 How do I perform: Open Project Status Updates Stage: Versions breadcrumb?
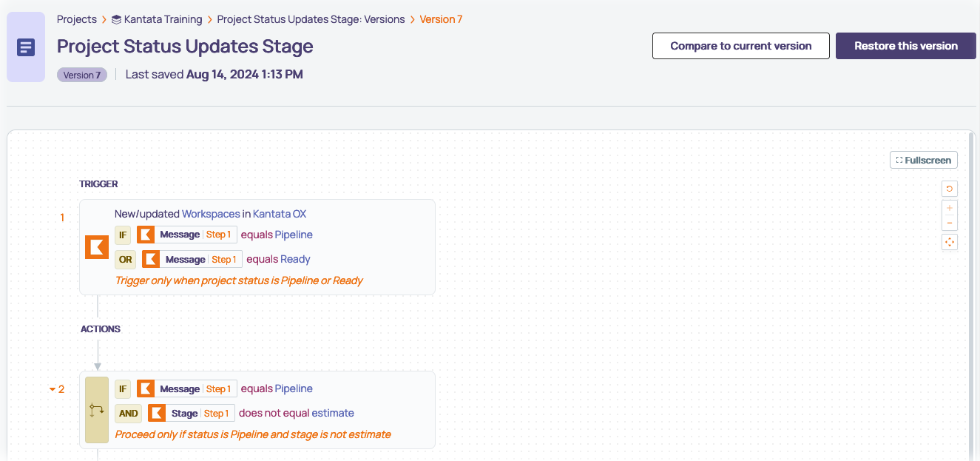[311, 19]
